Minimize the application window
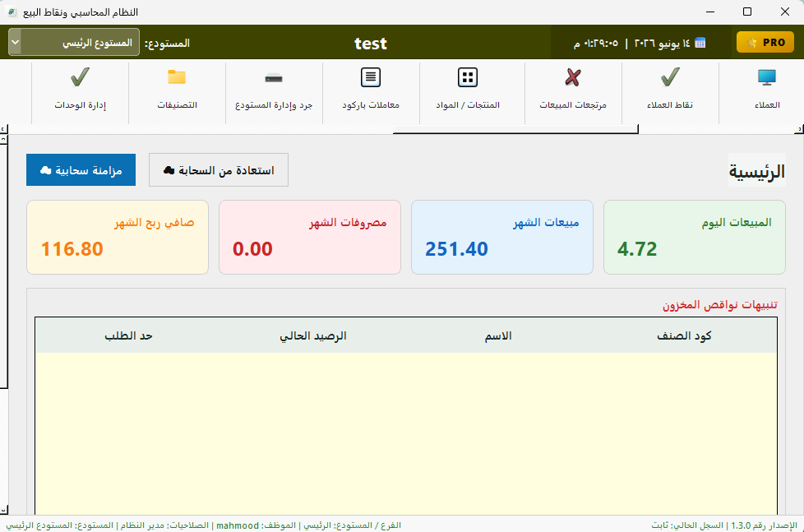This screenshot has height=532, width=804. [710, 12]
